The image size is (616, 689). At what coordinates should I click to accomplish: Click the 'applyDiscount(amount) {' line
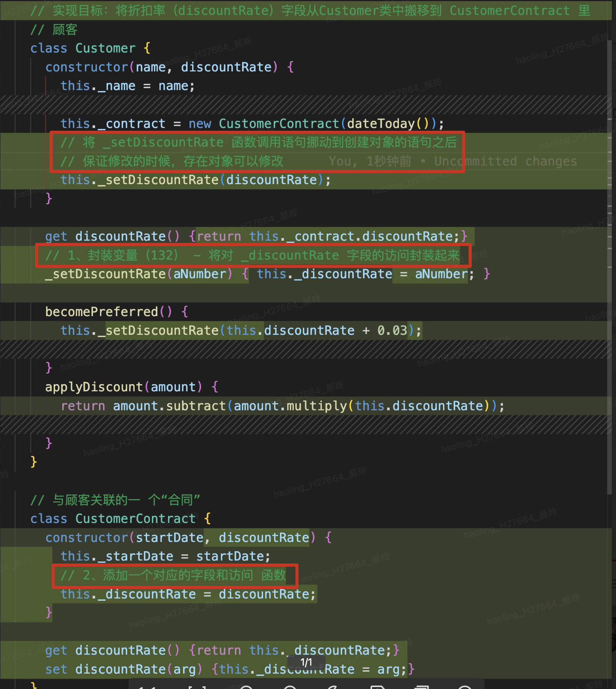click(x=132, y=387)
